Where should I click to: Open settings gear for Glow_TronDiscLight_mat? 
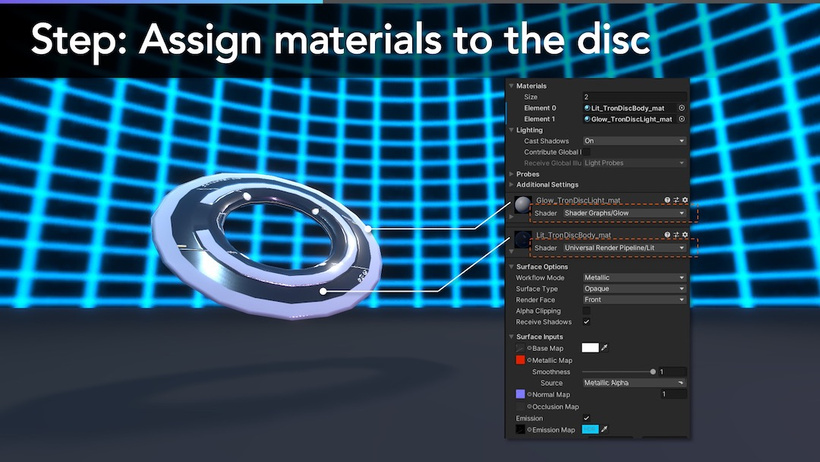[685, 200]
